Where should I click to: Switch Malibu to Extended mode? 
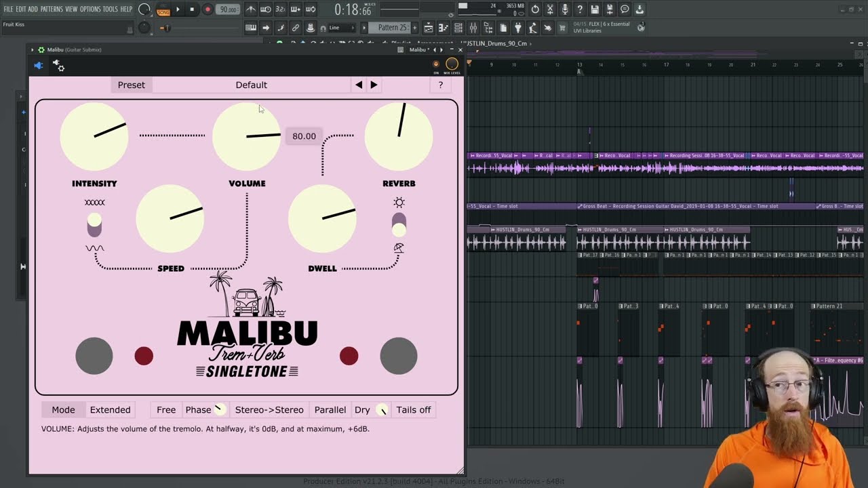110,409
